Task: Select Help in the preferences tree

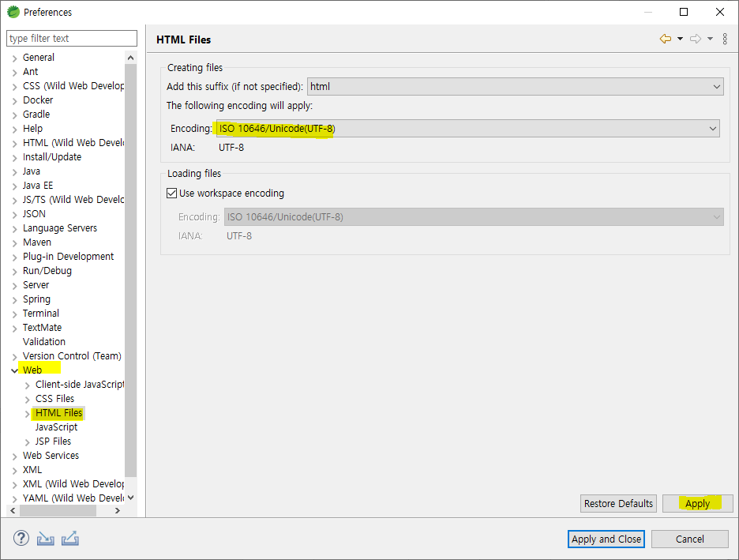Action: 32,128
